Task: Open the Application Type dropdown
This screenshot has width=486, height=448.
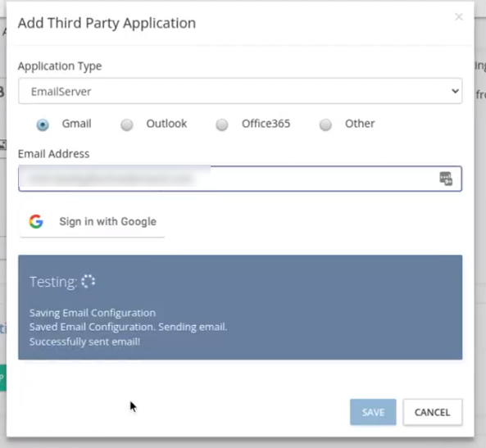Action: [x=240, y=91]
